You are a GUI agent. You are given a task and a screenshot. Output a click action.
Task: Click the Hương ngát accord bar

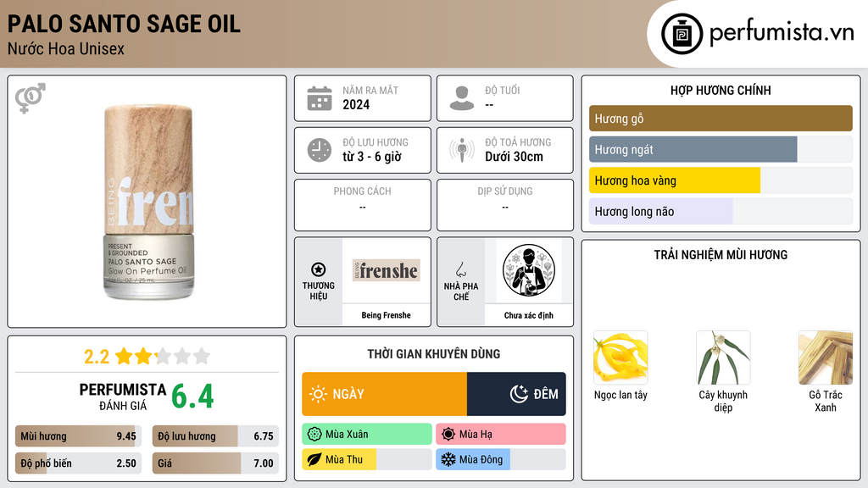[x=721, y=149]
